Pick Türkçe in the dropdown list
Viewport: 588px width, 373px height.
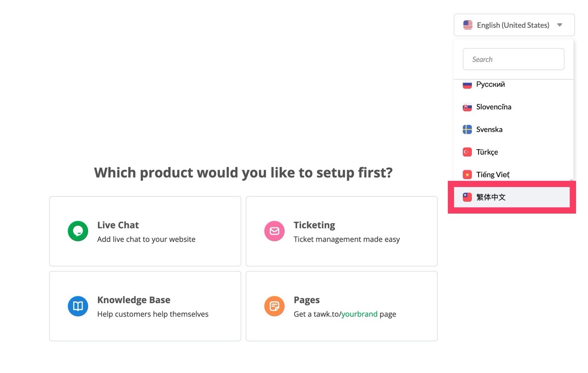[x=487, y=152]
